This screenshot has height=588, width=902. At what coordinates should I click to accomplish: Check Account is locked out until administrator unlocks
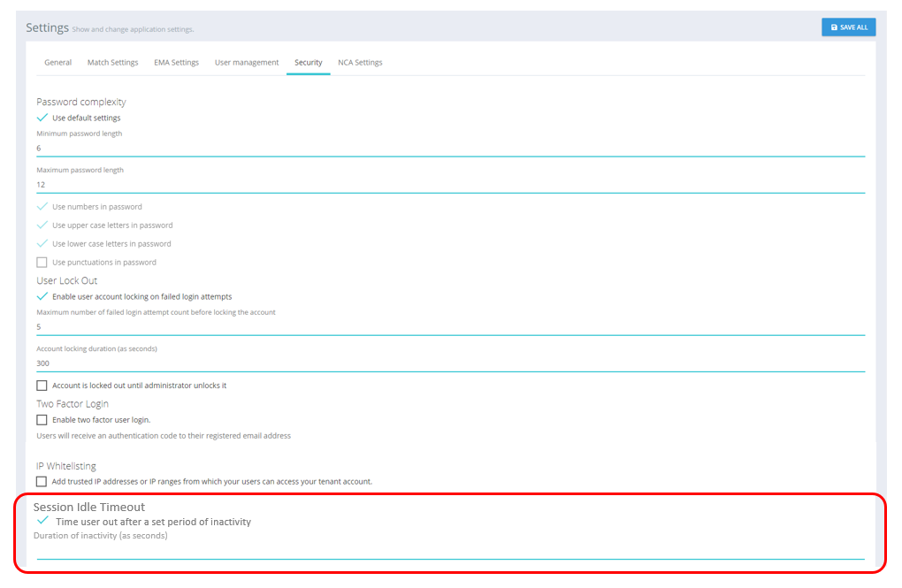42,386
